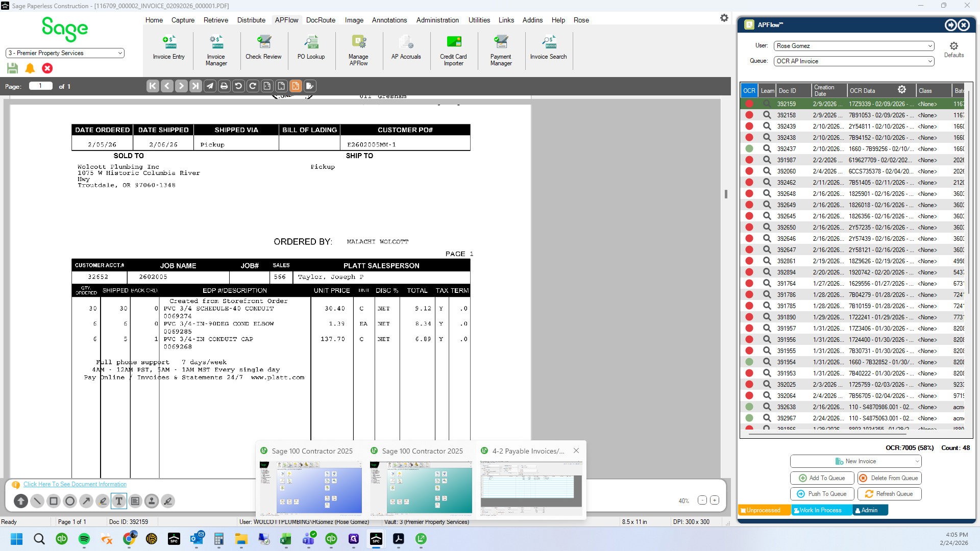Toggle the fit-width view button
This screenshot has height=551, width=980.
[267, 86]
